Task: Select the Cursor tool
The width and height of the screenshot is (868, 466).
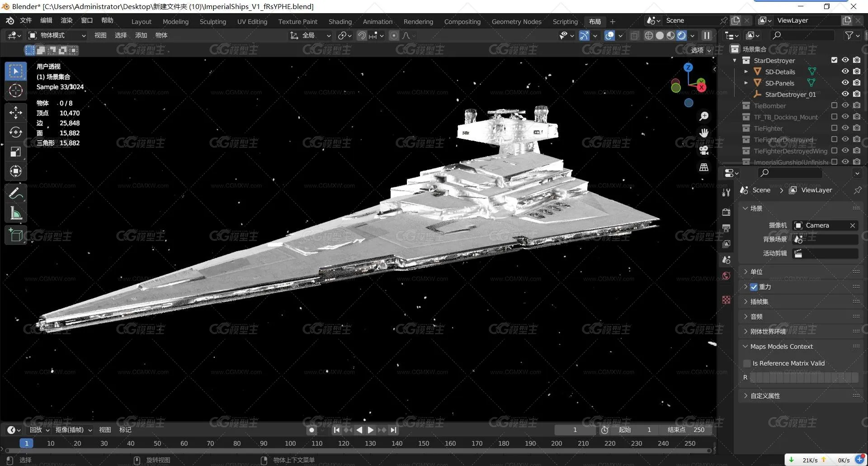Action: point(16,90)
